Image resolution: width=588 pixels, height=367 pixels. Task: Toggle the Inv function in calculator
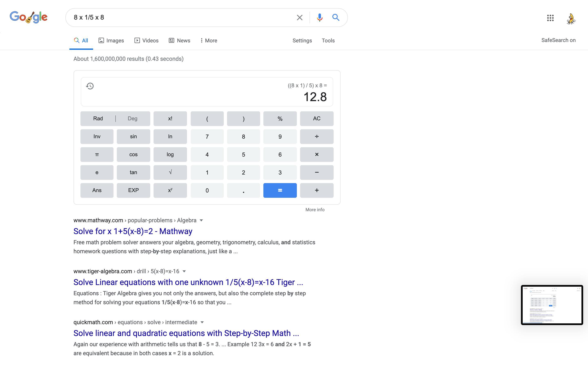click(97, 136)
